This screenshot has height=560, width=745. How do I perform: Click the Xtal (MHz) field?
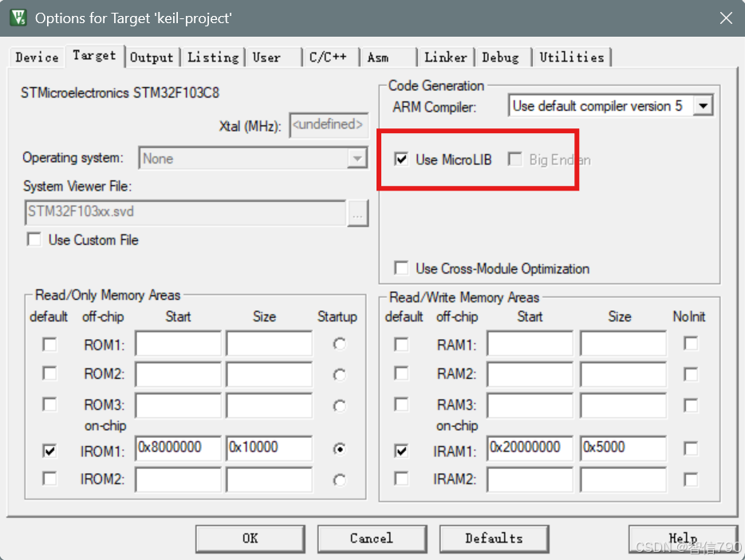click(x=329, y=125)
